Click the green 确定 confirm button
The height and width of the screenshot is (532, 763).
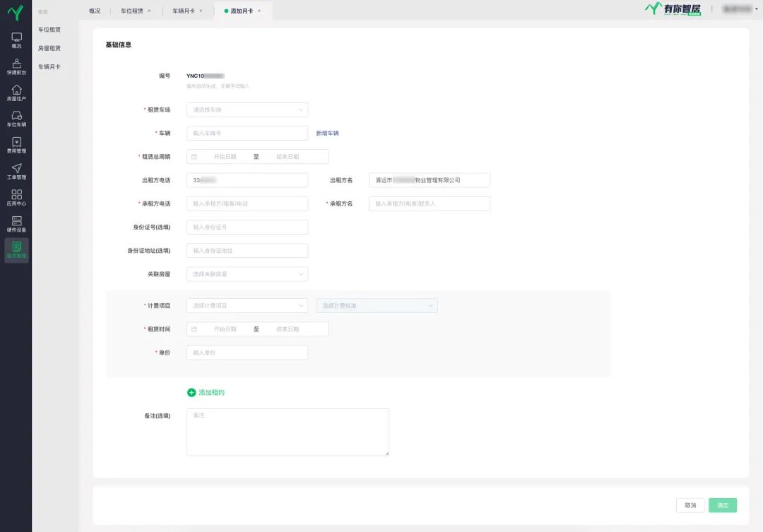[723, 505]
